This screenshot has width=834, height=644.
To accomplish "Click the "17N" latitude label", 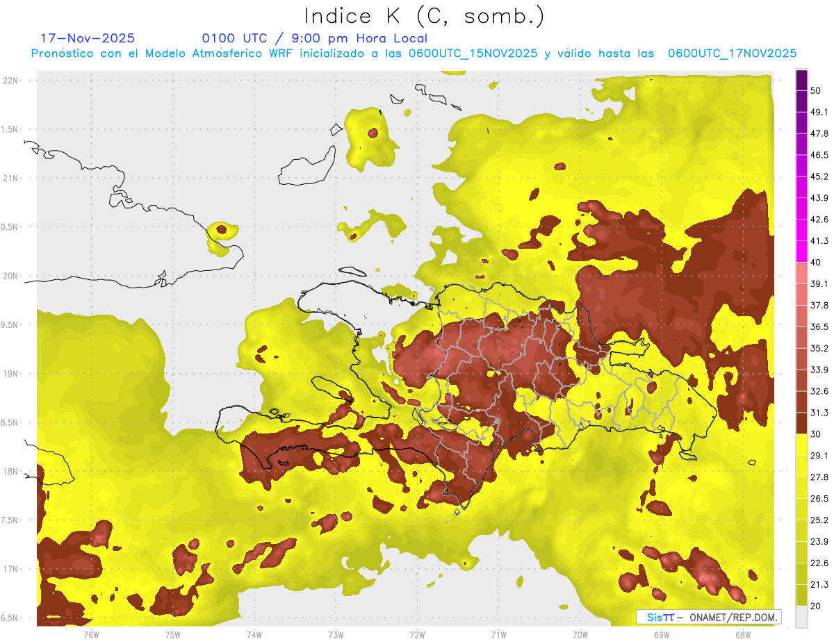I will 12,569.
